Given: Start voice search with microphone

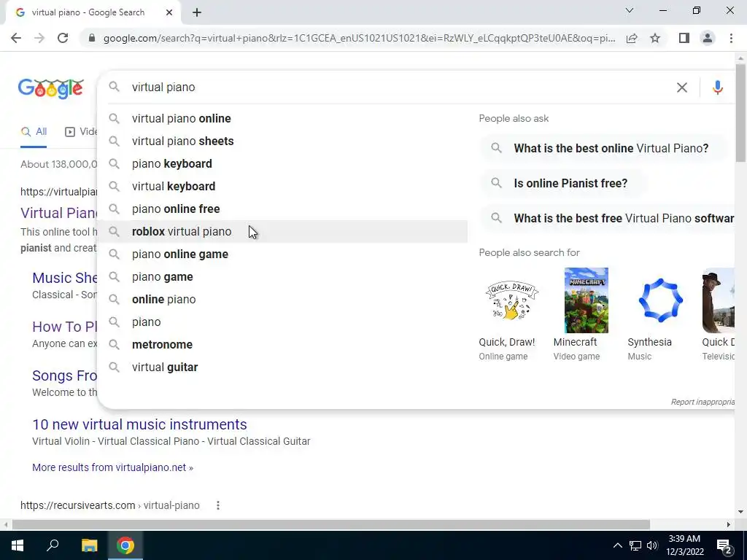Looking at the screenshot, I should click(x=718, y=87).
